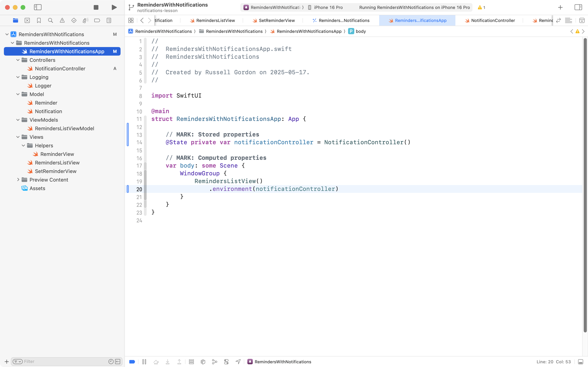Toggle the left navigator sidebar

(38, 7)
